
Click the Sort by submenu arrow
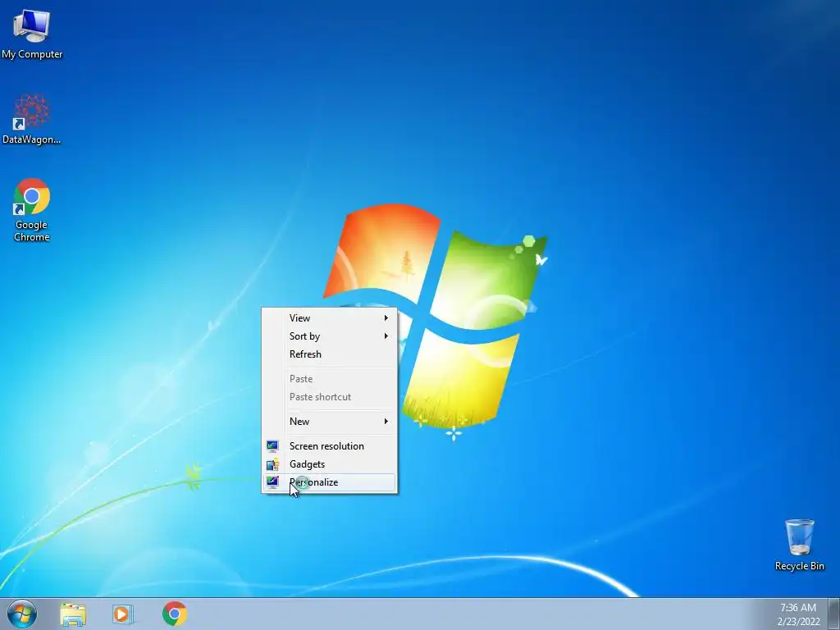(x=386, y=336)
